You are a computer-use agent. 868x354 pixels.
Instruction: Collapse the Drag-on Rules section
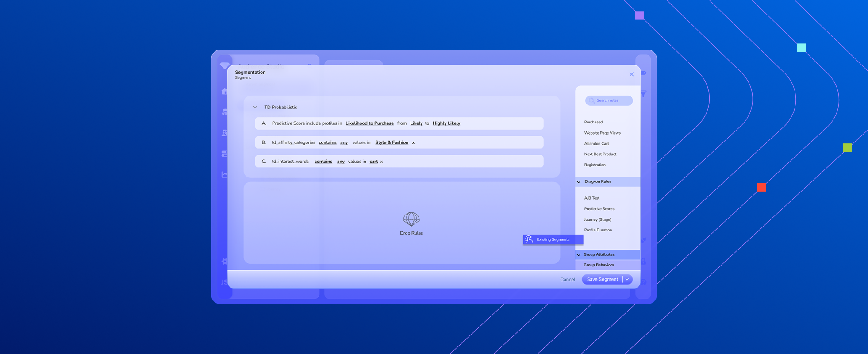tap(579, 182)
